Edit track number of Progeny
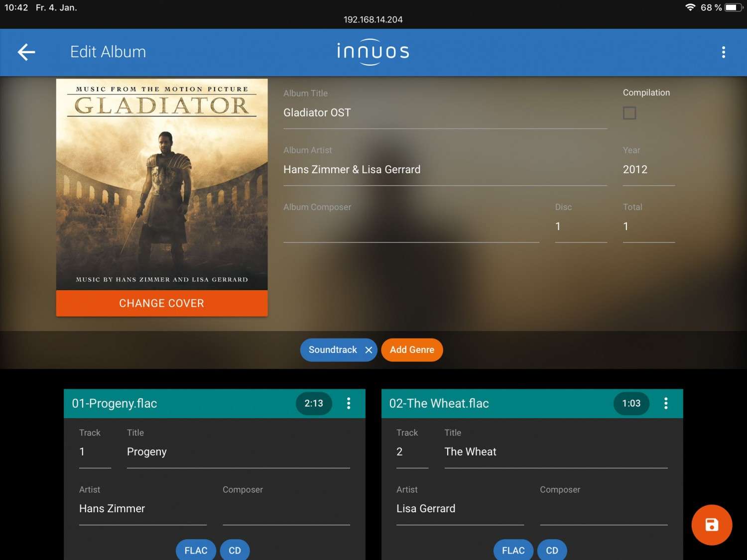Image resolution: width=747 pixels, height=560 pixels. 95,452
